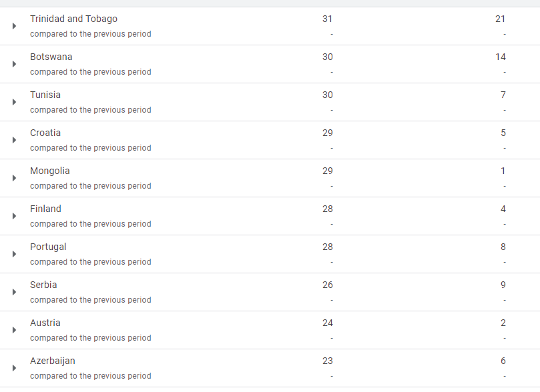Screen dimensions: 540x392
Task: Click Austria's value of 24
Action: 328,323
